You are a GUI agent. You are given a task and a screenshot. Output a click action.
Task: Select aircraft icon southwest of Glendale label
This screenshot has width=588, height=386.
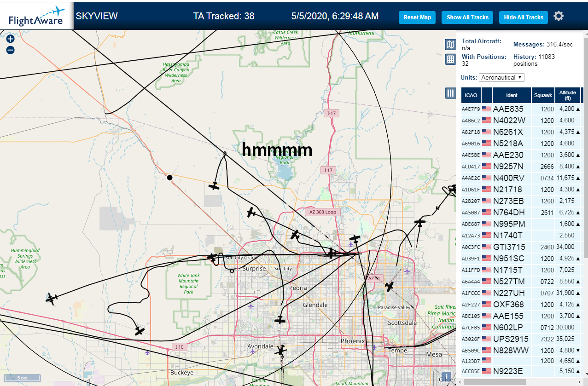tap(279, 320)
